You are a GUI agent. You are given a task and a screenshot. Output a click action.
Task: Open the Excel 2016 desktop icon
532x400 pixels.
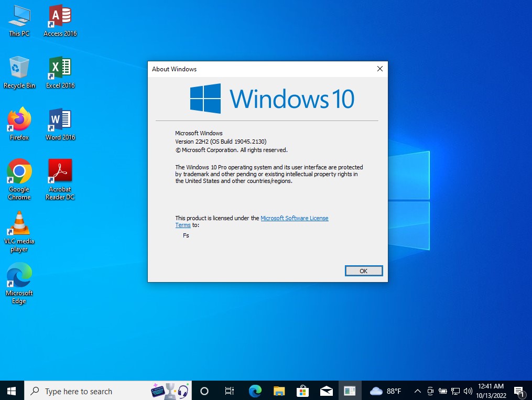[x=60, y=69]
